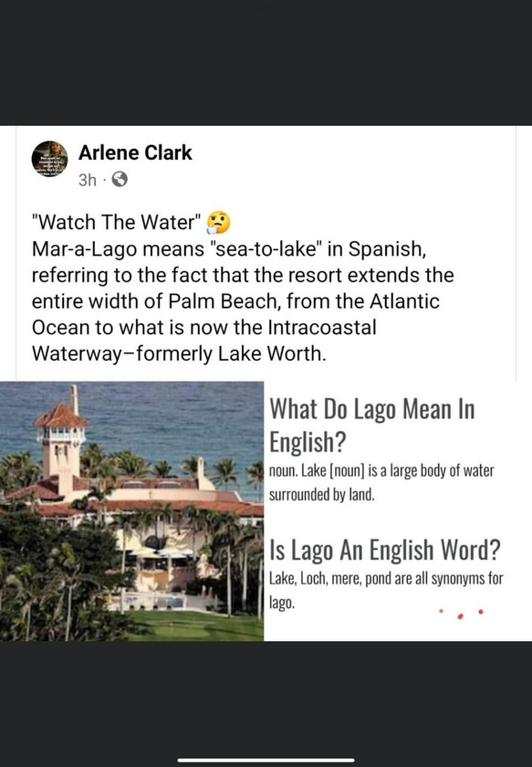Click the word "Intracoastal" in the post
This screenshot has height=767, width=532.
[322, 327]
